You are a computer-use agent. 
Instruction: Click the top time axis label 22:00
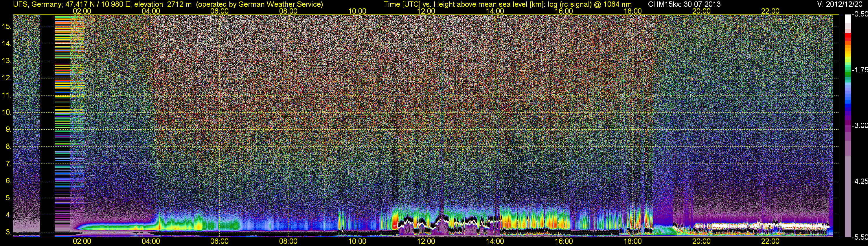[770, 11]
